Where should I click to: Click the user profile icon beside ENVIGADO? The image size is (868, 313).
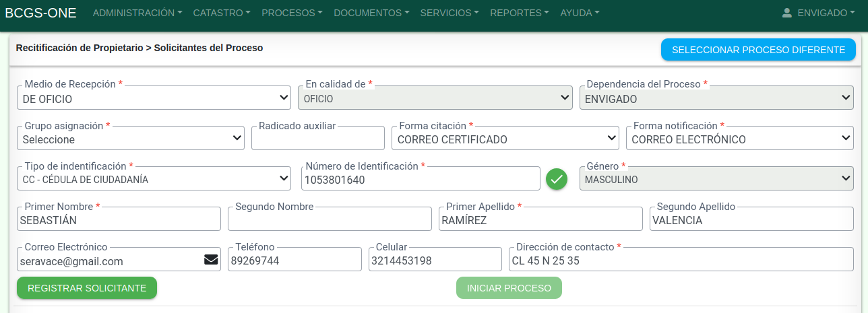[786, 13]
